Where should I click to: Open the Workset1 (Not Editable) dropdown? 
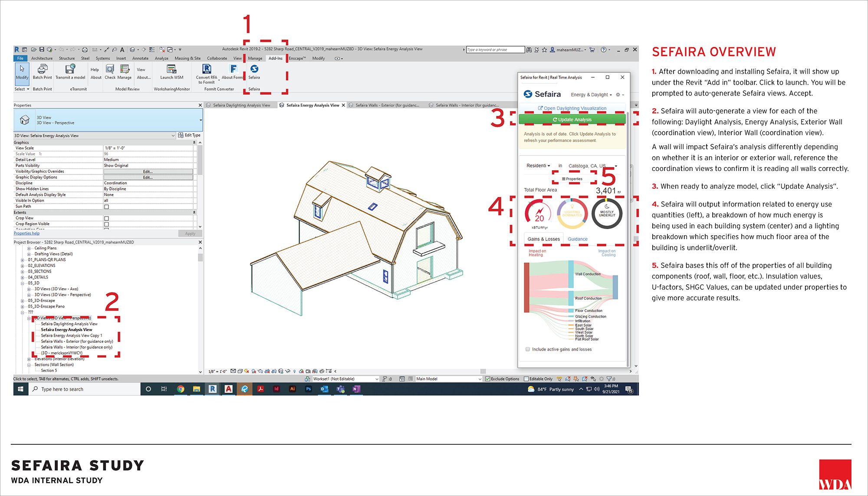click(346, 379)
